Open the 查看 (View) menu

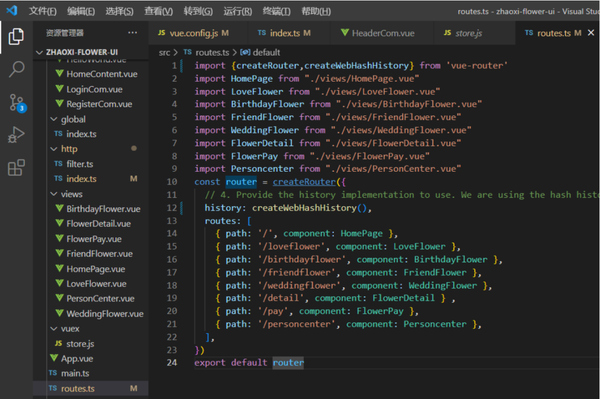[x=158, y=11]
